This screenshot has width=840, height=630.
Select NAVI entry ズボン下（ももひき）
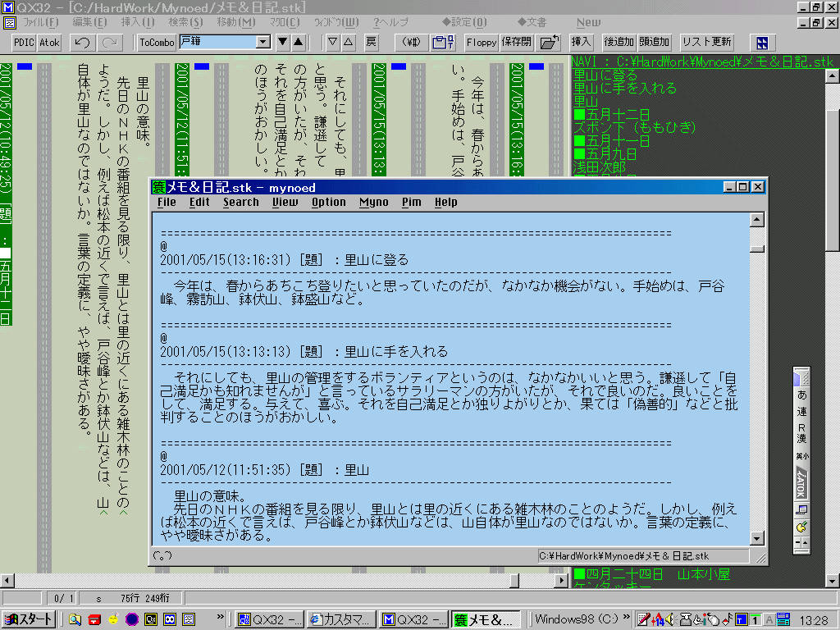coord(634,127)
